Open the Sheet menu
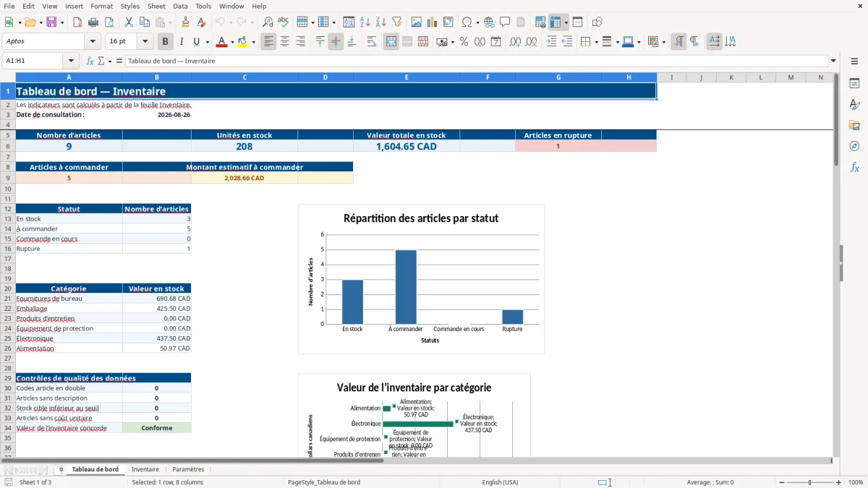 156,6
